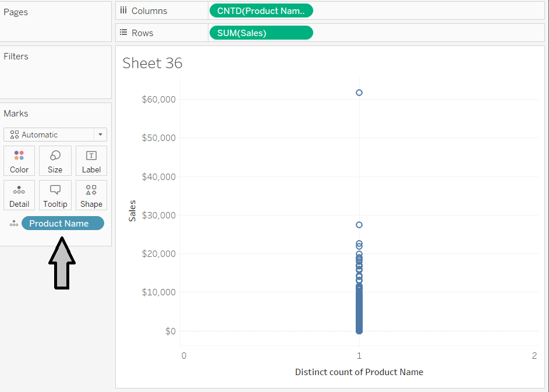This screenshot has width=549, height=392.
Task: Click the detail icon beside Product Name pill
Action: [x=14, y=224]
